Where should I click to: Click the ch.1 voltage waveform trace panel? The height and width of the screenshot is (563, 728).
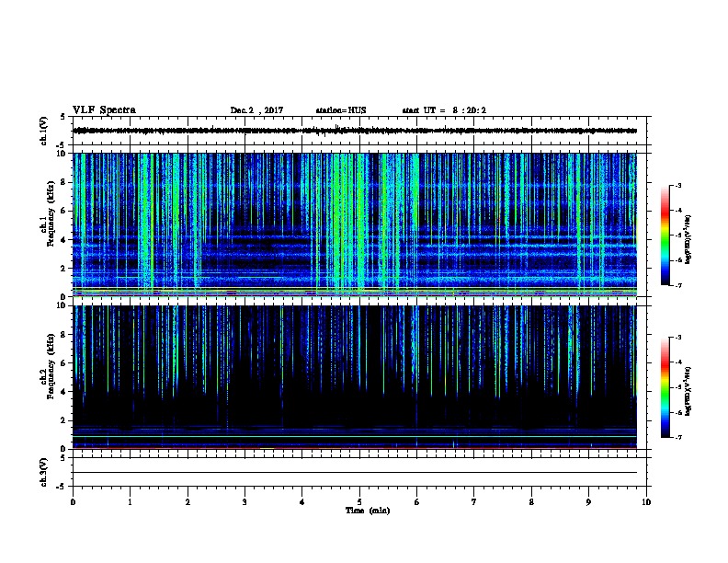pyautogui.click(x=359, y=131)
